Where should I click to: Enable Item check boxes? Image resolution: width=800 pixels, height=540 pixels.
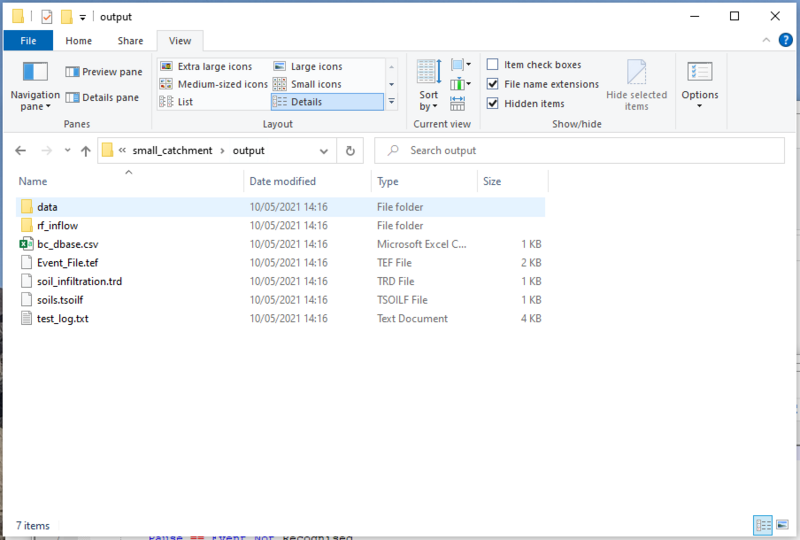(x=493, y=65)
